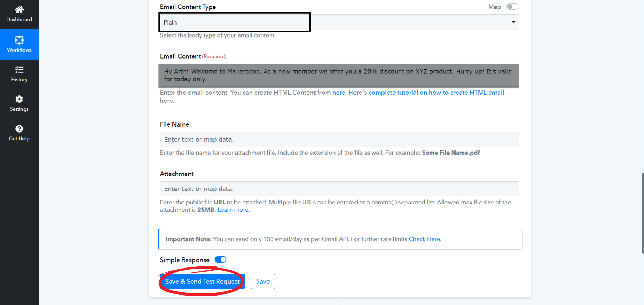The height and width of the screenshot is (305, 644).
Task: Open Settings gear icon
Action: click(x=19, y=99)
